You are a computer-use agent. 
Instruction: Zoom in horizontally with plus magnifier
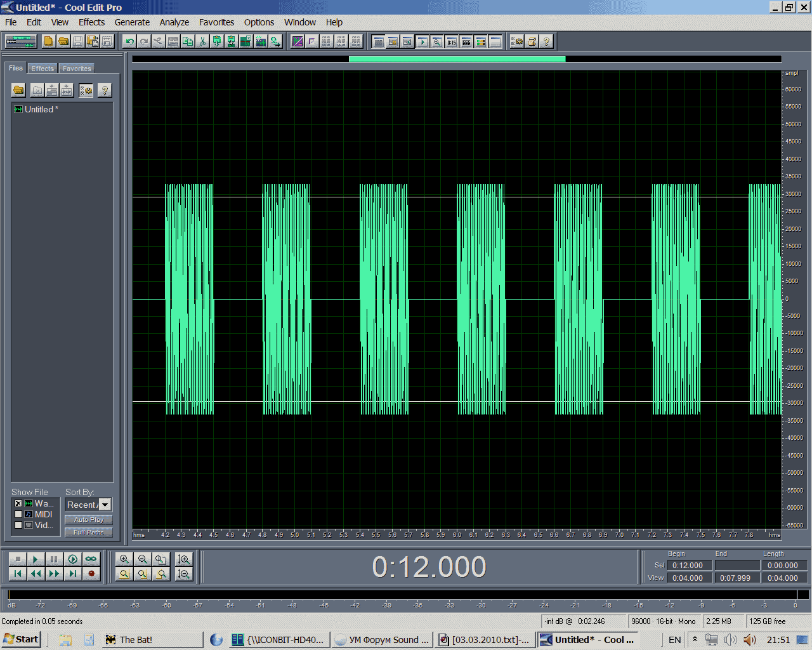[124, 559]
